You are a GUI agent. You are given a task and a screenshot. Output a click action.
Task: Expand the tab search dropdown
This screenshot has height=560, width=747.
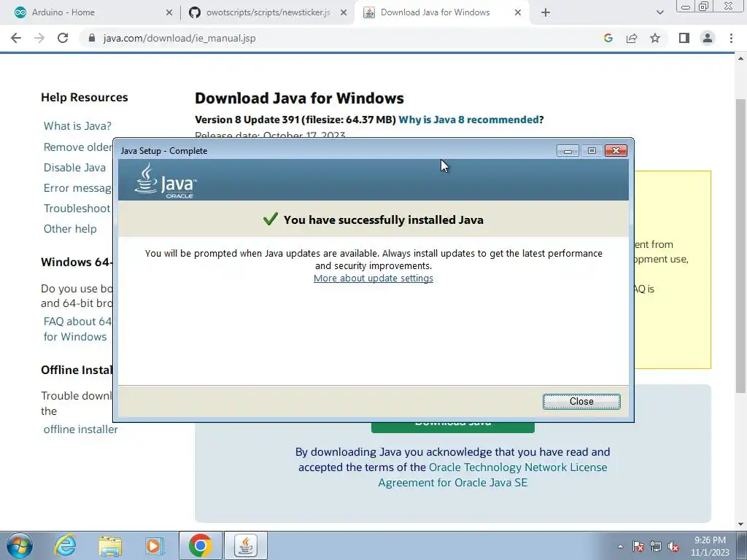[659, 12]
